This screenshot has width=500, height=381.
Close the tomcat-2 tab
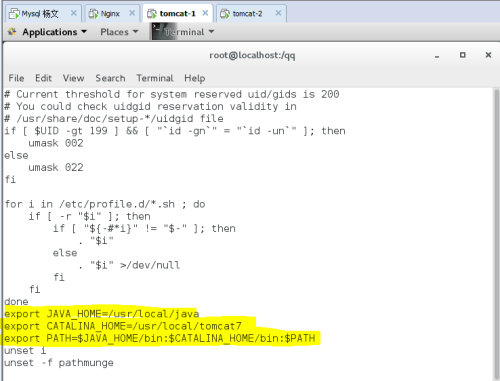coord(278,13)
